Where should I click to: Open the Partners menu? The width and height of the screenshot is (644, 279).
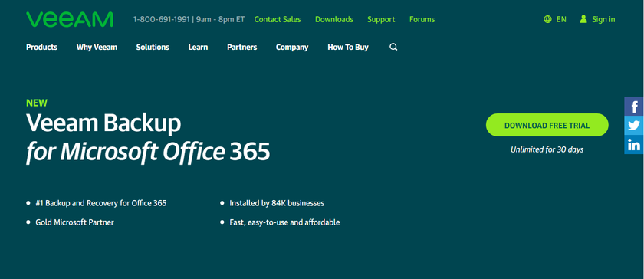click(x=242, y=48)
